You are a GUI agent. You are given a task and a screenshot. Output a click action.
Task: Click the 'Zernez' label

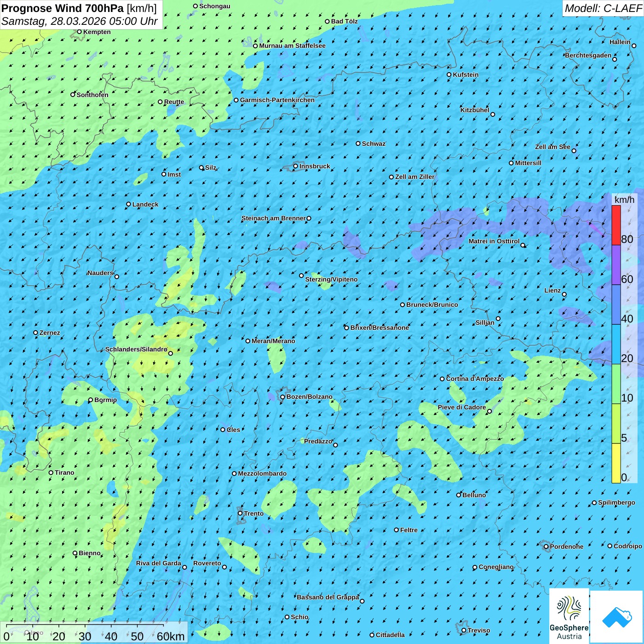pyautogui.click(x=50, y=333)
